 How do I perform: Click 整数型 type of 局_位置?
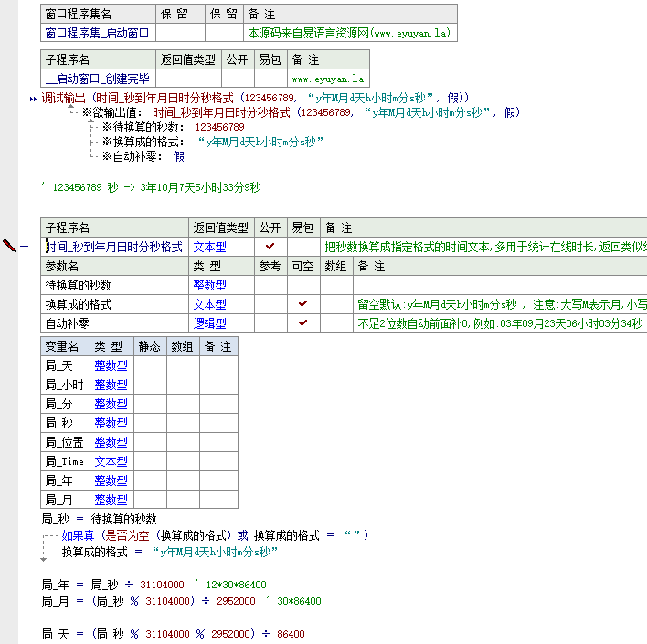(111, 442)
